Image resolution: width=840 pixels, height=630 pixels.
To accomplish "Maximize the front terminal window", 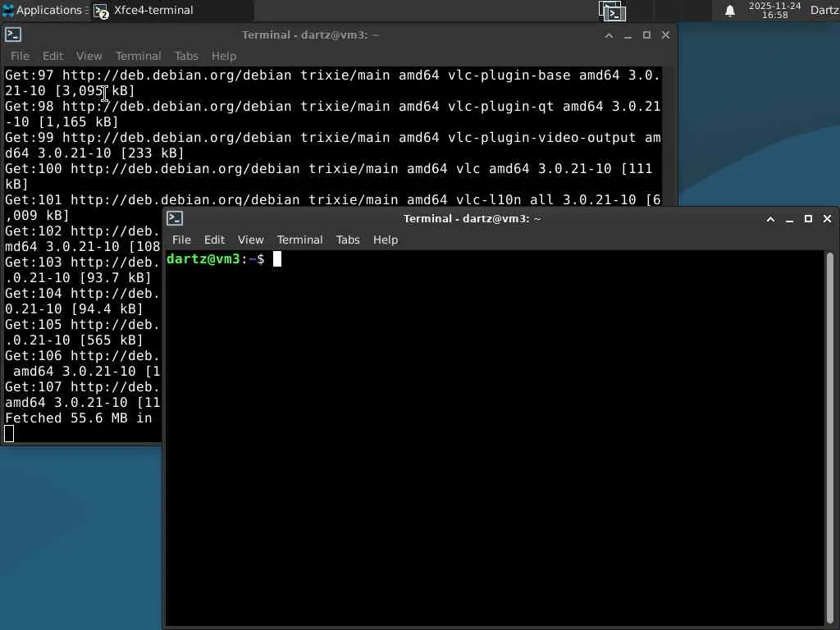I will 808,218.
